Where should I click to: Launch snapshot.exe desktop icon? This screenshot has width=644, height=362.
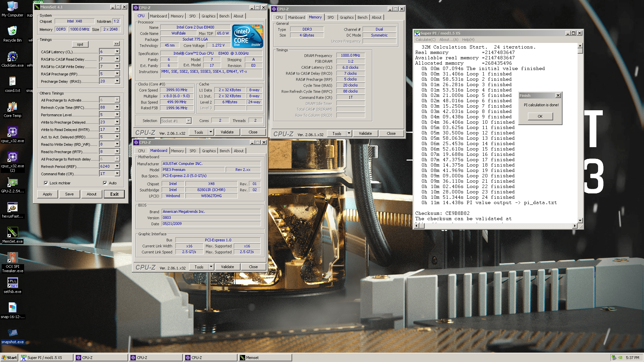(x=12, y=336)
